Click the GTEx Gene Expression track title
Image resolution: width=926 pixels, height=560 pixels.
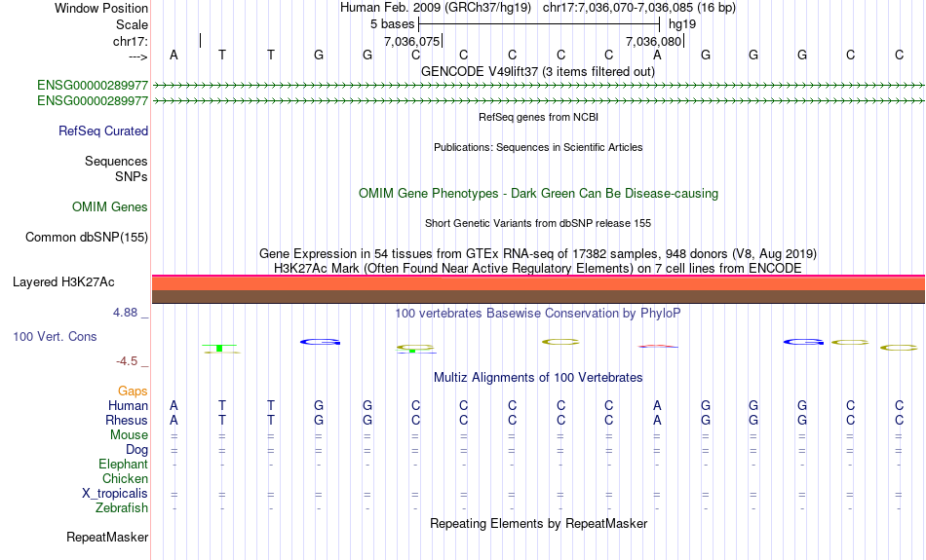(538, 254)
